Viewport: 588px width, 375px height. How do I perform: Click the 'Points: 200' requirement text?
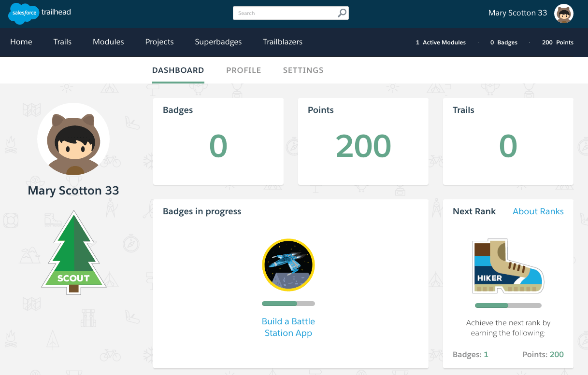tap(543, 354)
